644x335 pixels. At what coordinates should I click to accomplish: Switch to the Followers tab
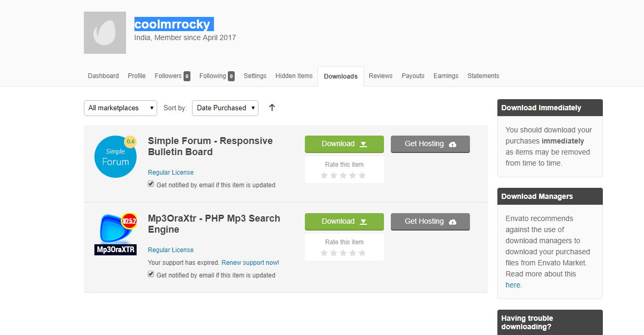172,76
